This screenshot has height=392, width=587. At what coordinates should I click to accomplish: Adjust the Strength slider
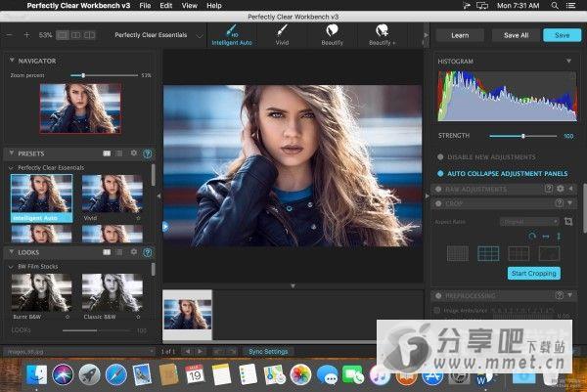pyautogui.click(x=523, y=136)
